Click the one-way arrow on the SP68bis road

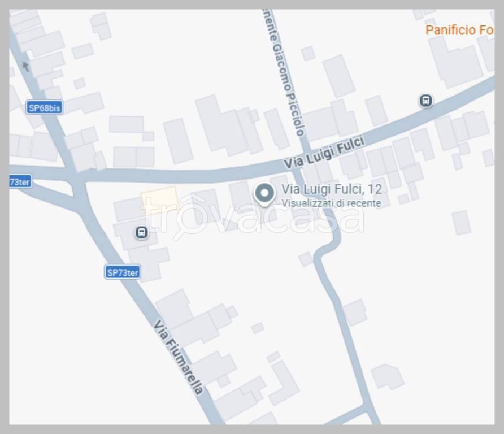click(26, 66)
